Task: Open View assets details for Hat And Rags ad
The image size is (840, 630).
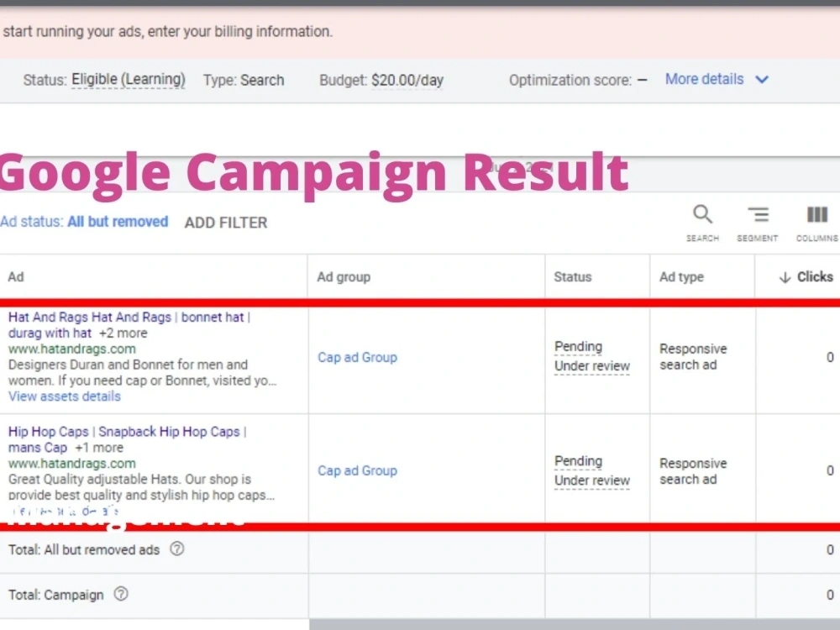Action: click(x=65, y=396)
